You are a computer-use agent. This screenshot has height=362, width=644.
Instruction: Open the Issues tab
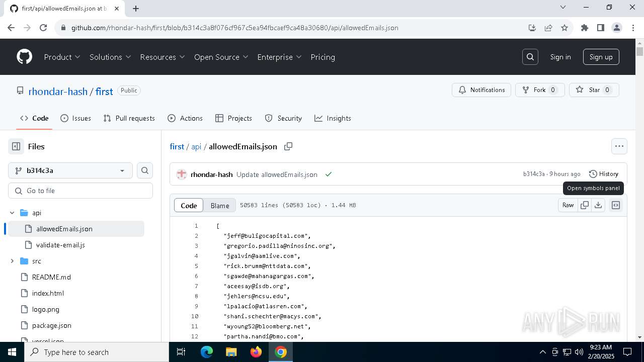(x=75, y=118)
